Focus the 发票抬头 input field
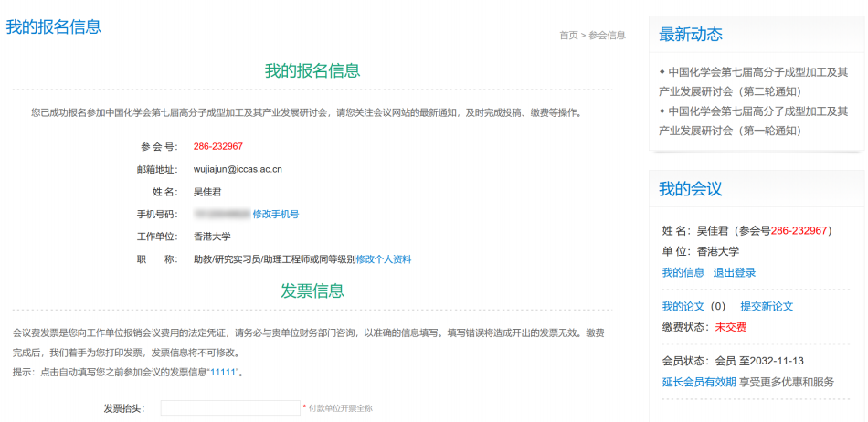Image resolution: width=868 pixels, height=422 pixels. click(230, 408)
